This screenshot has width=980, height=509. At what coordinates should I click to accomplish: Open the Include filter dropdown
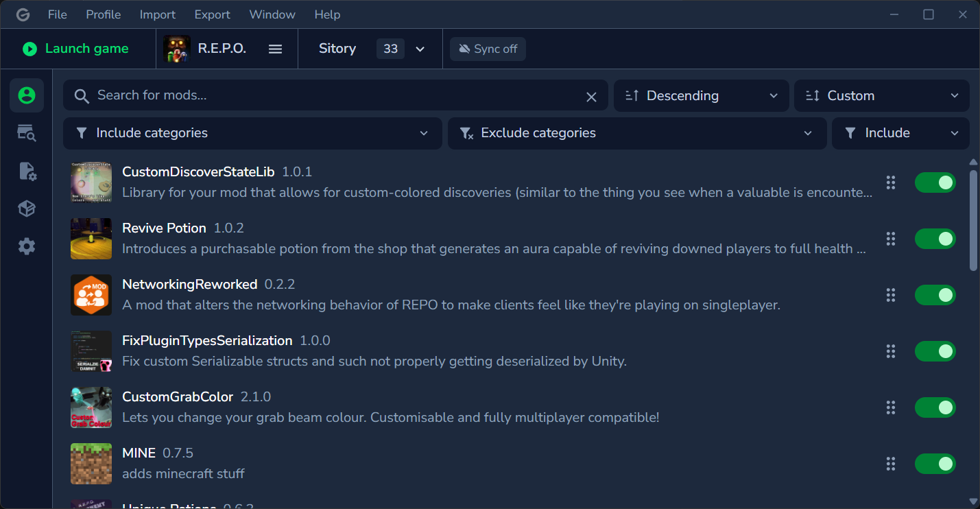(x=900, y=133)
